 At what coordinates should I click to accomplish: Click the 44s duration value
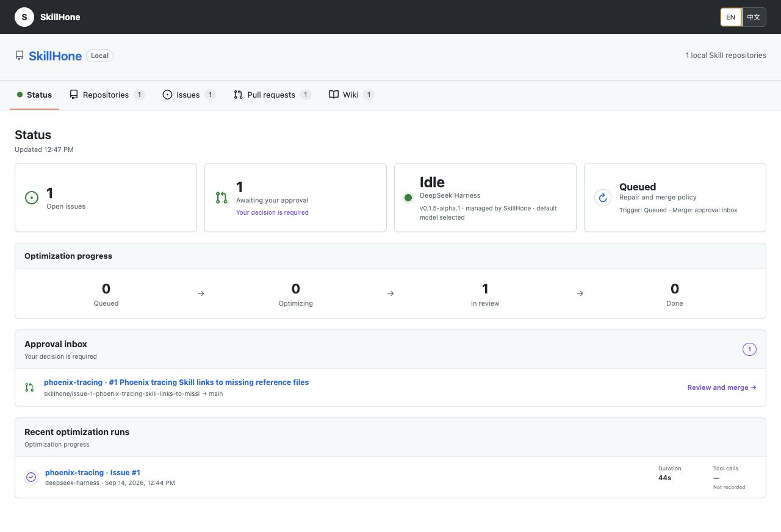[664, 478]
